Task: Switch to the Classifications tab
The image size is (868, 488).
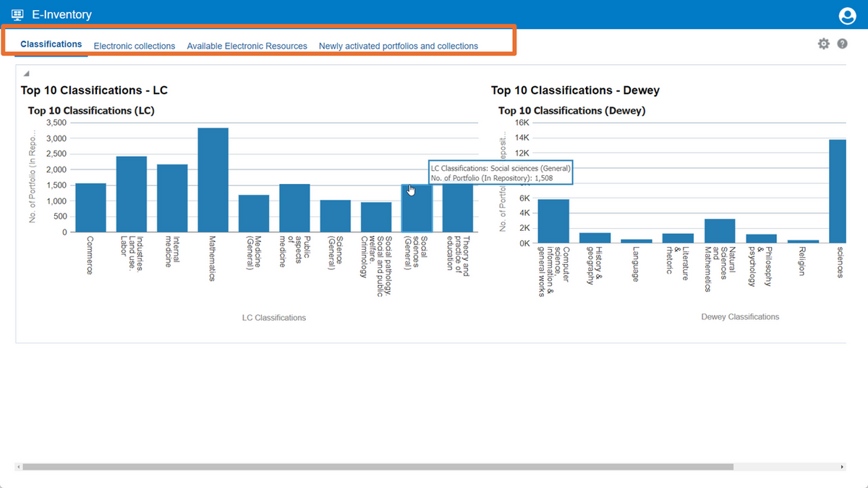Action: click(x=51, y=44)
